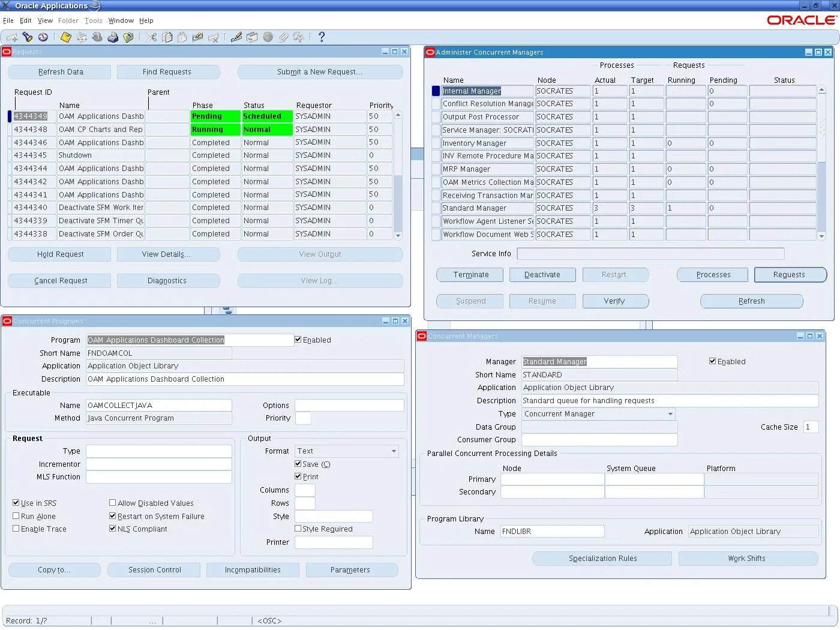Open the Window menu
Viewport: 840px width, 630px height.
121,20
